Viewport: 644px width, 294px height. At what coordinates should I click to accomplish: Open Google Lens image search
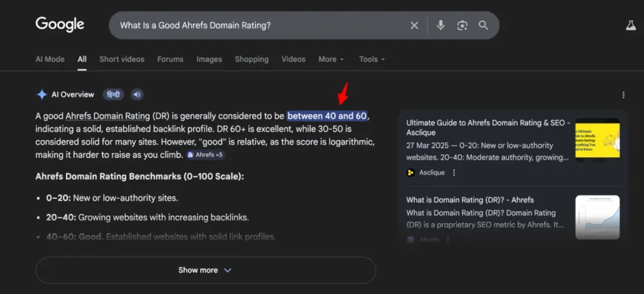coord(462,25)
